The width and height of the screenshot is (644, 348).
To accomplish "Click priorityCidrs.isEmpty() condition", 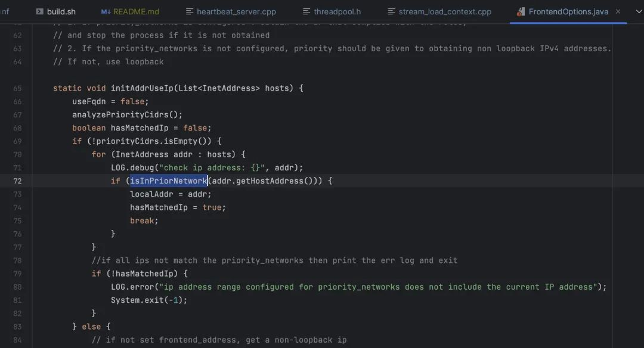I will click(151, 141).
